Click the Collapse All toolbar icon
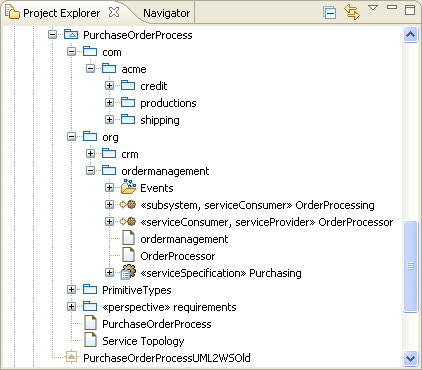This screenshot has height=370, width=422. pos(329,13)
